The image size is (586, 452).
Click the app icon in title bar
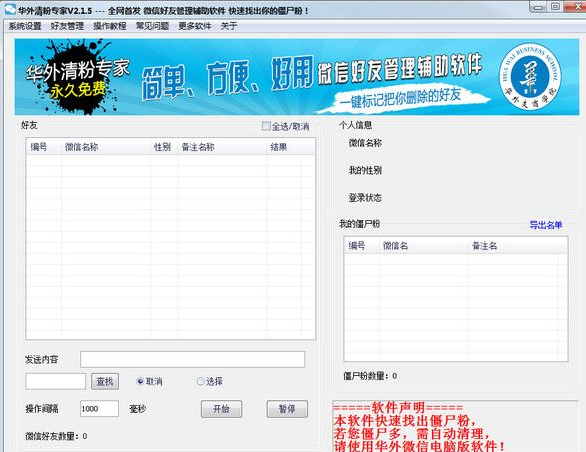coord(10,9)
